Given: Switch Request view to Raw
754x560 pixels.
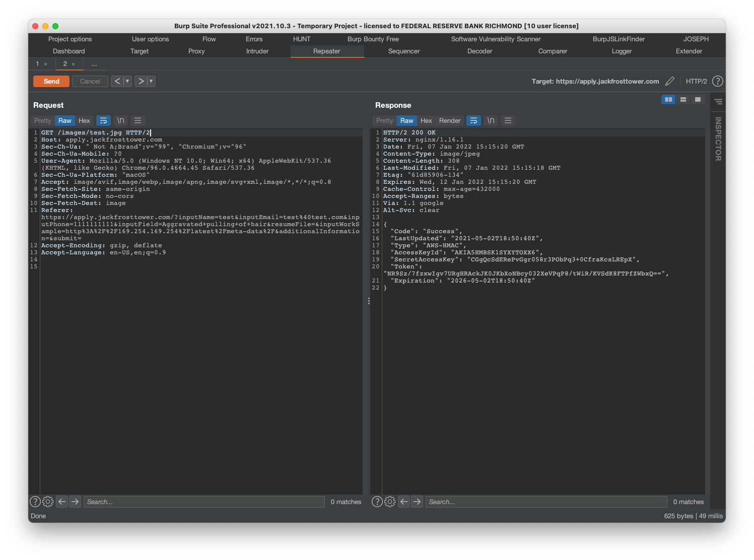Looking at the screenshot, I should pos(65,120).
